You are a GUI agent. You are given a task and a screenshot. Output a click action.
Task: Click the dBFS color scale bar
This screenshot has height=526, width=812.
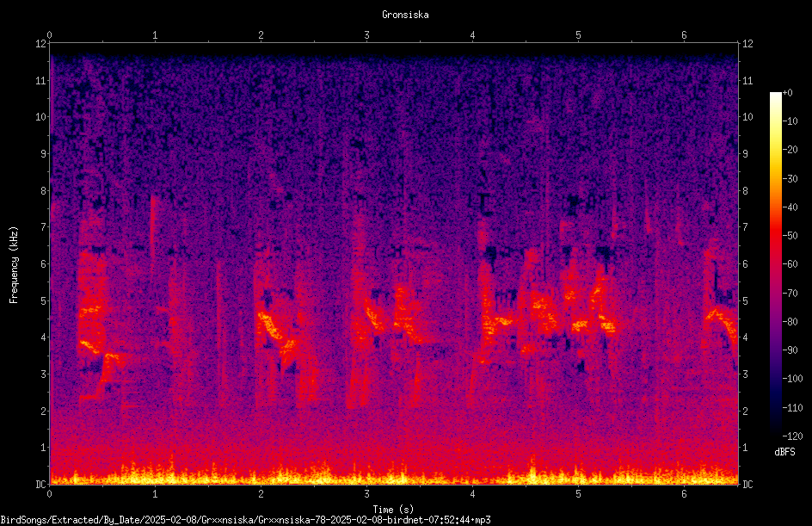tap(775, 263)
